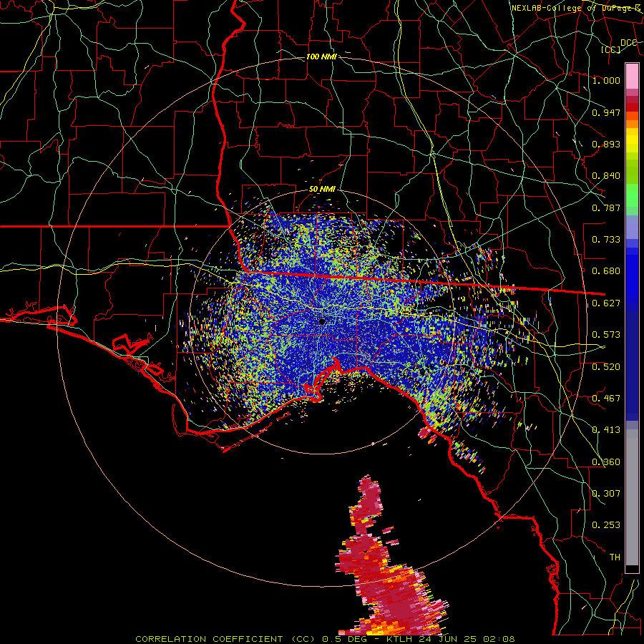The image size is (644, 644).
Task: Select the 0.947 legend value
Action: [606, 112]
